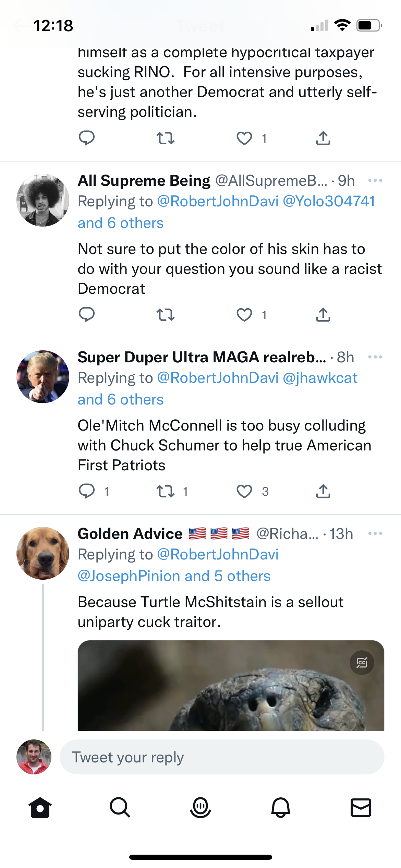This screenshot has height=868, width=401.
Task: Reply to the All Supreme Being tweet
Action: click(x=87, y=315)
